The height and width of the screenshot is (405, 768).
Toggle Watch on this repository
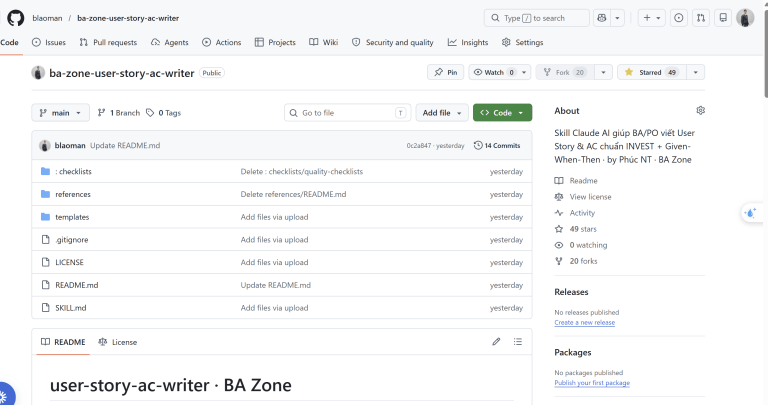click(494, 72)
